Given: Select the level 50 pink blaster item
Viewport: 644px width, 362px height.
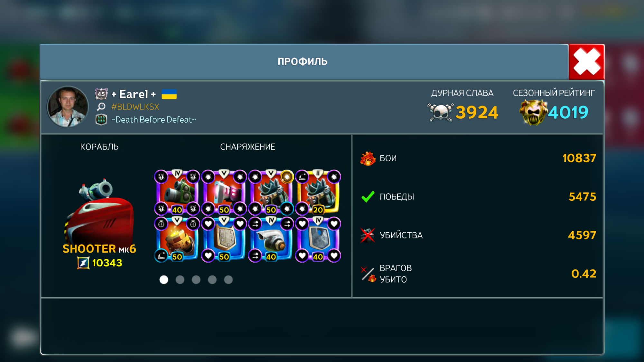Looking at the screenshot, I should coord(224,192).
